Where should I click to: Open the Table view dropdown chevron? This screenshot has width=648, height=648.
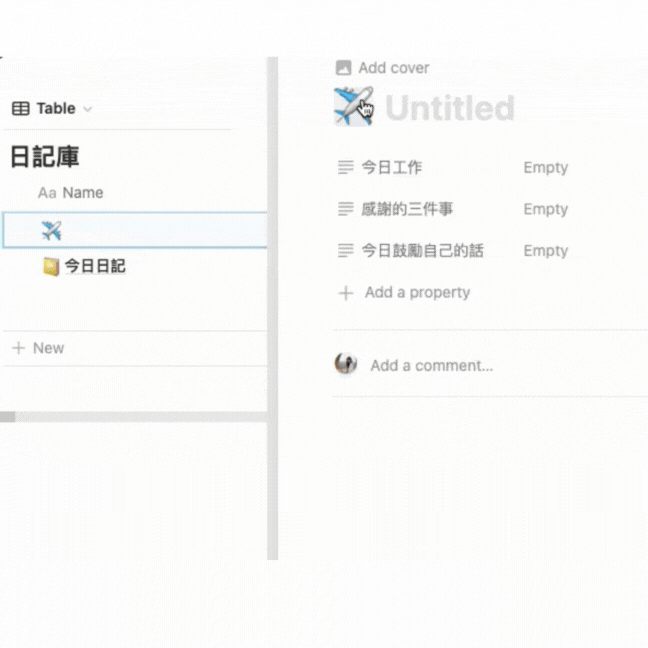point(87,109)
